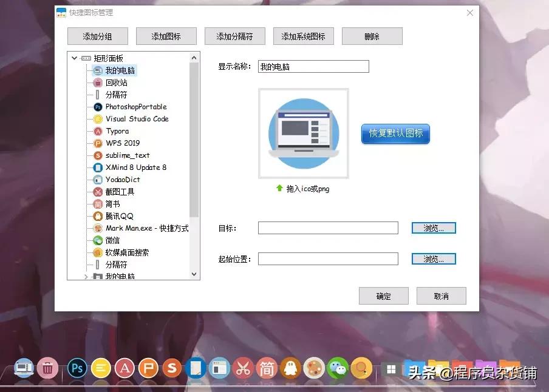Click inside the 显示名称 input field
Screen dimensions: 549x392
(313, 66)
